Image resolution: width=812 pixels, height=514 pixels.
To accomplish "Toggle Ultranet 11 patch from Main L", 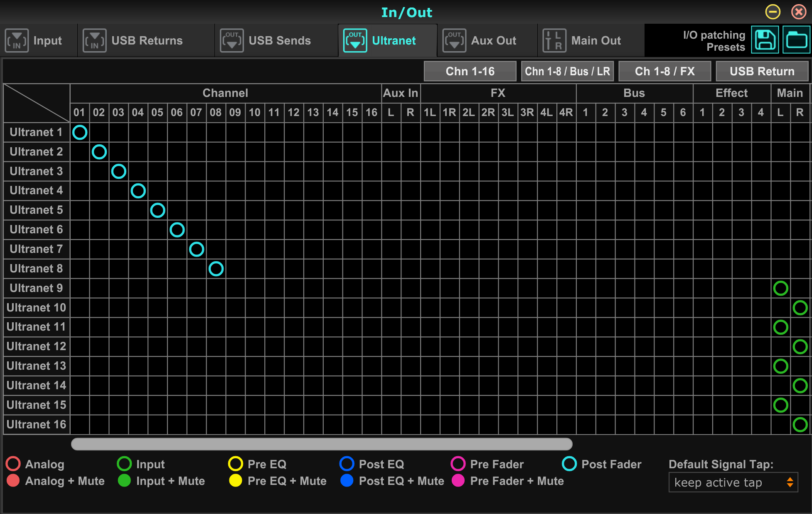I will click(781, 327).
